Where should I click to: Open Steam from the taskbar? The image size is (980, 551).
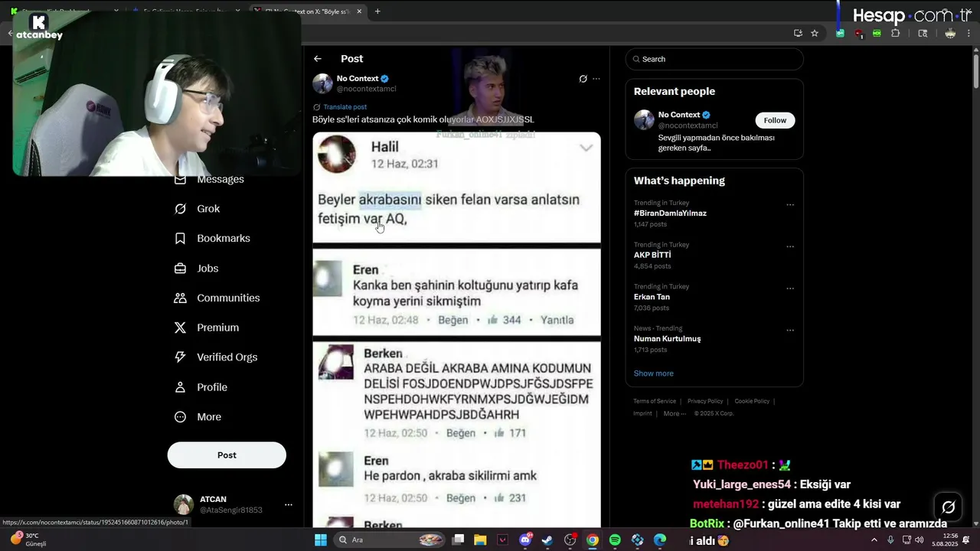547,540
